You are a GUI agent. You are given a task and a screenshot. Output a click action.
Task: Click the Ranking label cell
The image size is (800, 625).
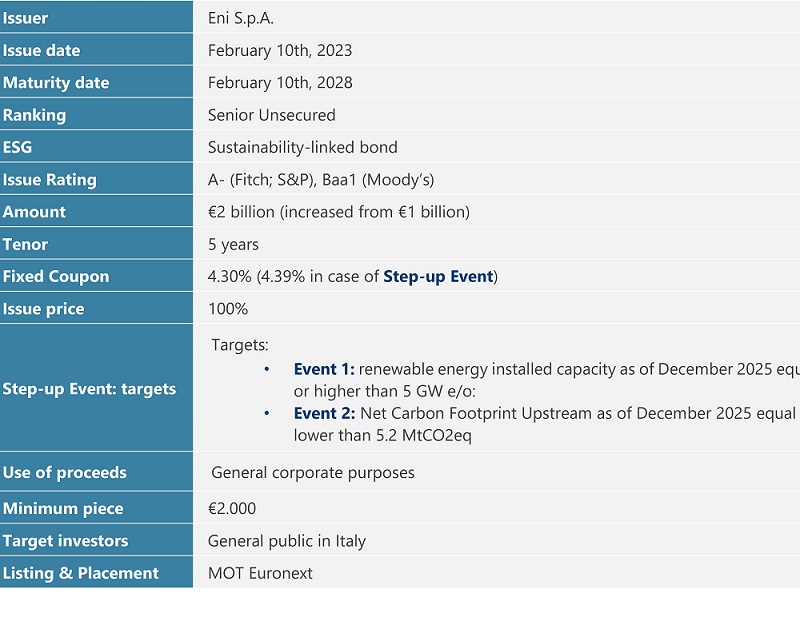pyautogui.click(x=35, y=115)
